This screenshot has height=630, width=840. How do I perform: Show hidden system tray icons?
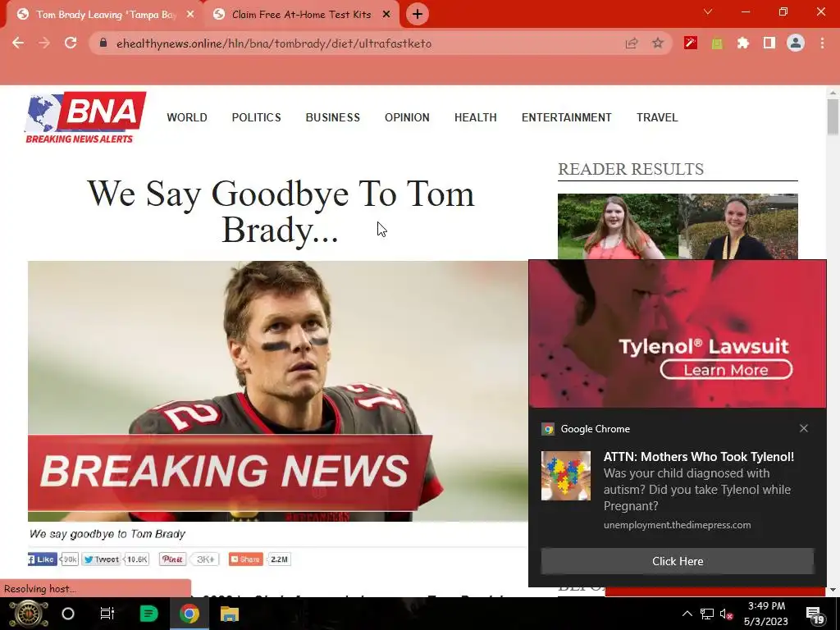(x=687, y=614)
